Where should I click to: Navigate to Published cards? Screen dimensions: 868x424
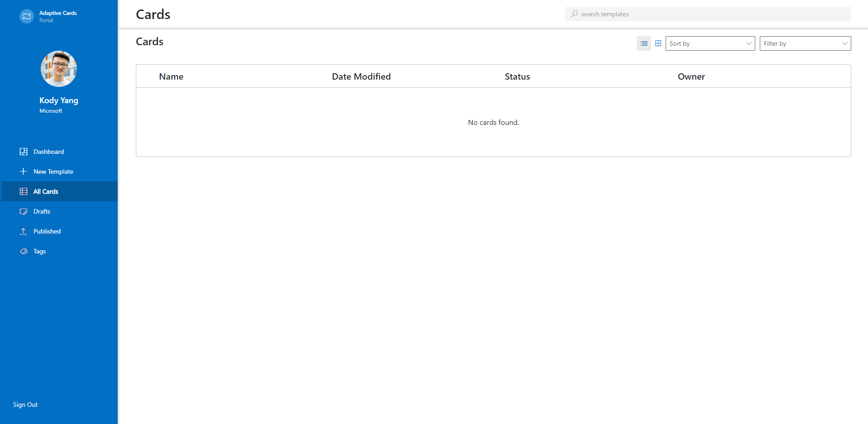coord(47,231)
